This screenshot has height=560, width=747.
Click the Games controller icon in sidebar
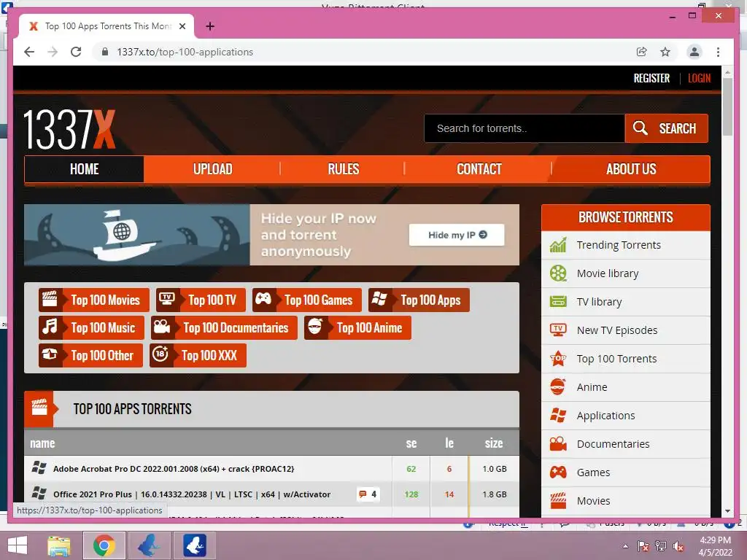[x=558, y=472]
